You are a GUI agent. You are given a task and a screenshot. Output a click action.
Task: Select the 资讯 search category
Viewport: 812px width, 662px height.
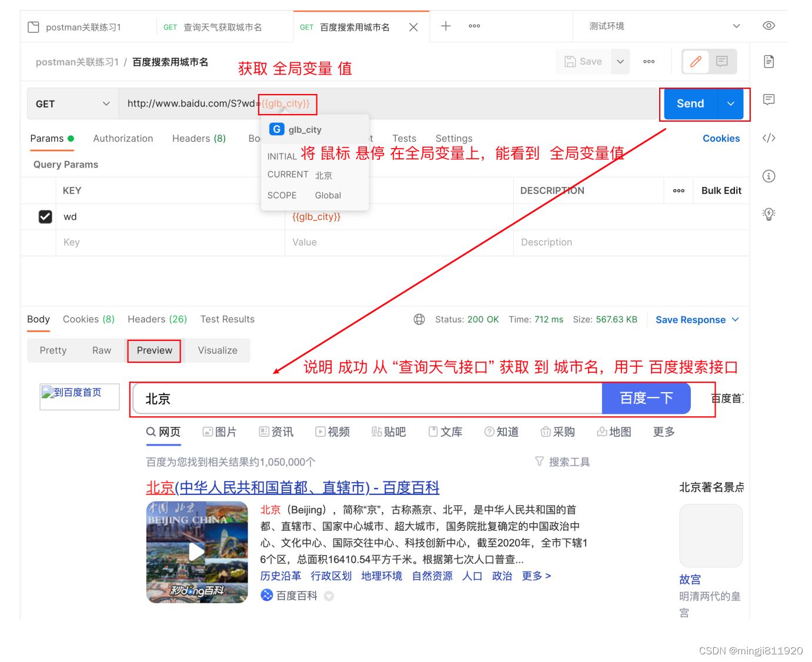point(276,432)
